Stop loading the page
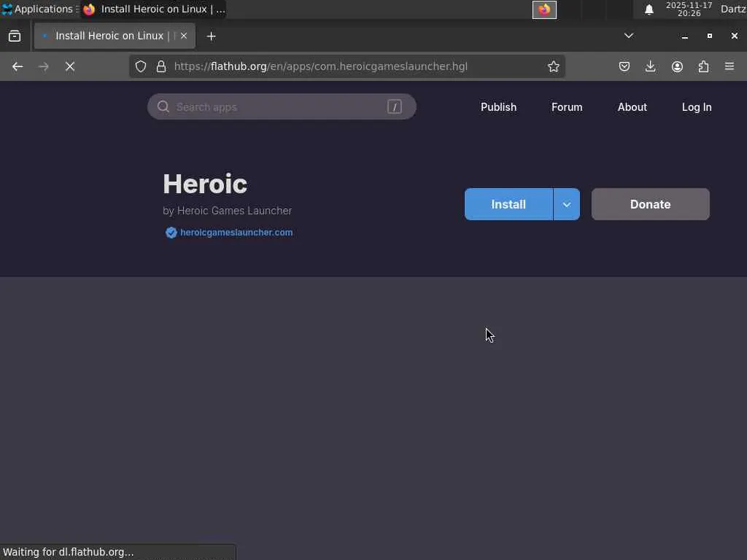 (x=70, y=66)
